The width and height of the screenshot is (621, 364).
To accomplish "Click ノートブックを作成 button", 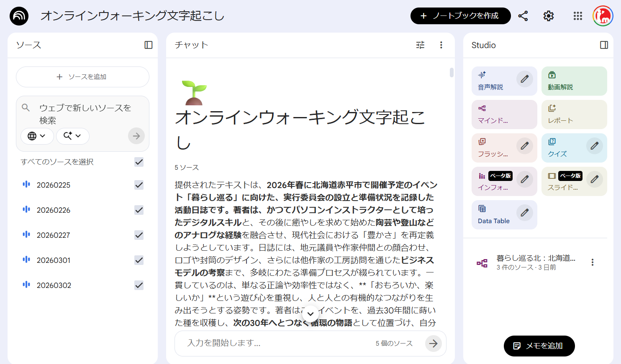I will pos(460,16).
